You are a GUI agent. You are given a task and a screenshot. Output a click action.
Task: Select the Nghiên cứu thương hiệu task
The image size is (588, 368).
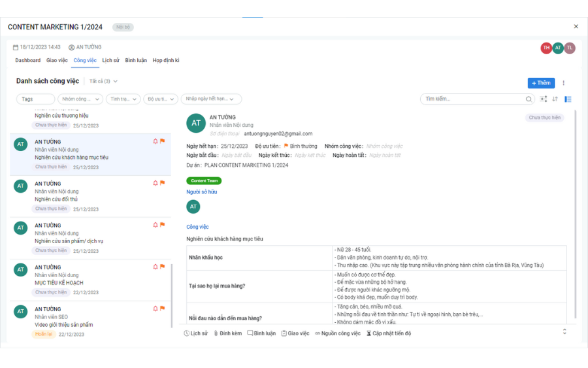pos(90,120)
